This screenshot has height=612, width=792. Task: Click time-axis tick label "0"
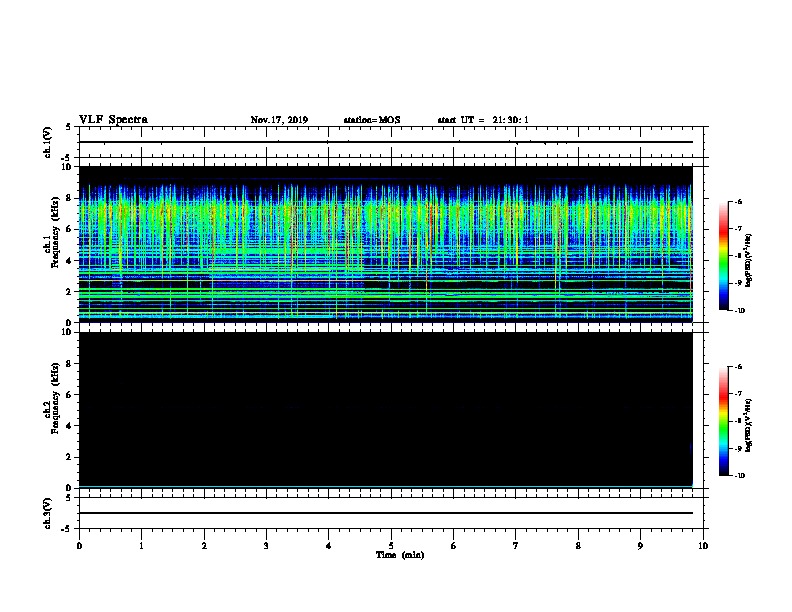pos(79,546)
